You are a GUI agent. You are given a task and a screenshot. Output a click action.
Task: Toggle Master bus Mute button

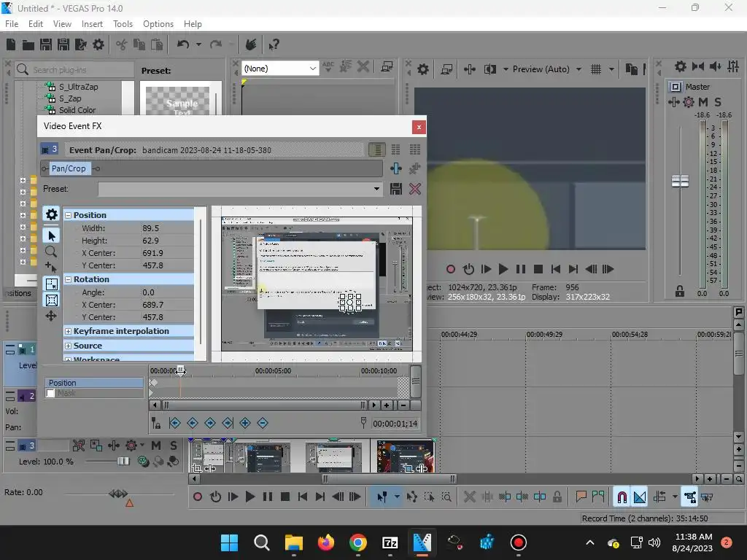click(x=703, y=102)
